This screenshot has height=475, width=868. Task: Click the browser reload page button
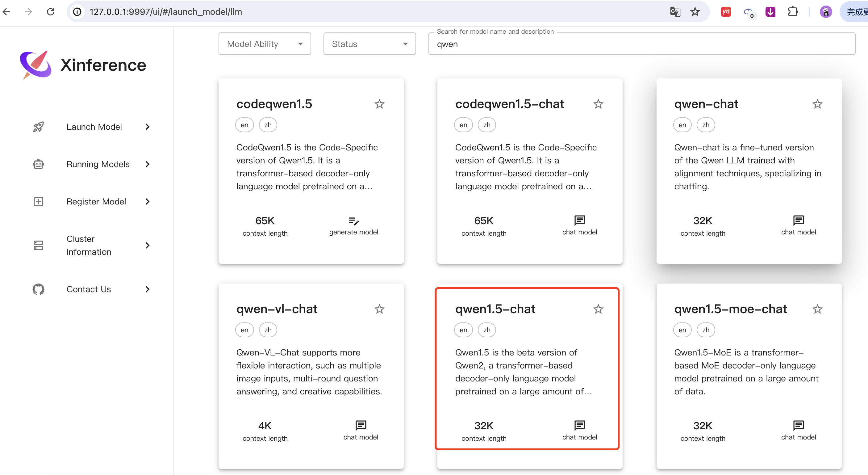point(51,12)
